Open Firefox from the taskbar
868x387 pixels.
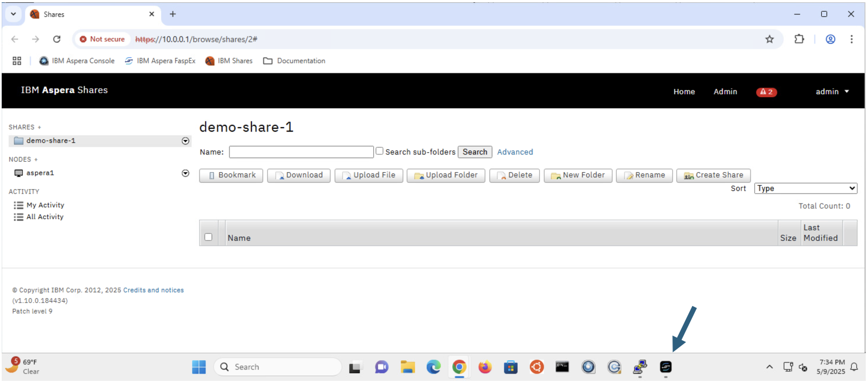[485, 367]
